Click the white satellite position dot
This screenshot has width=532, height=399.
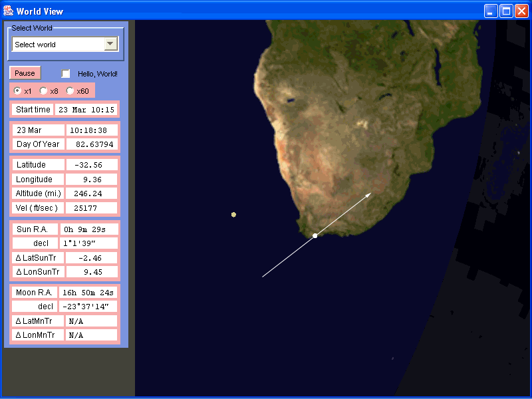(315, 235)
